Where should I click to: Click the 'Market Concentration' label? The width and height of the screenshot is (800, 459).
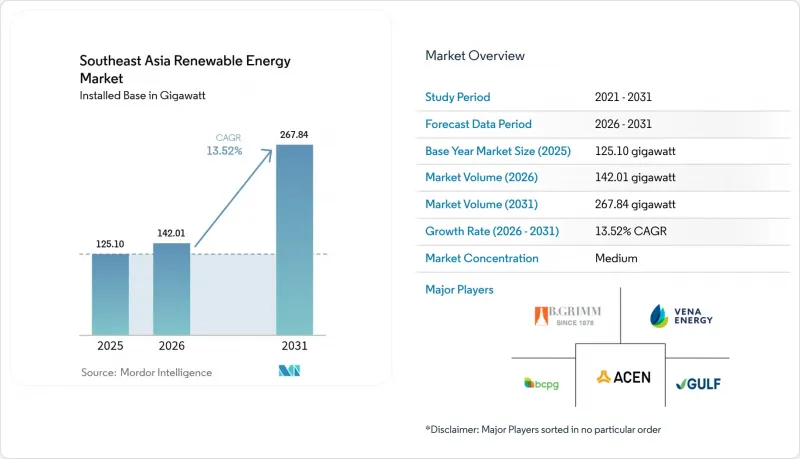coord(482,258)
